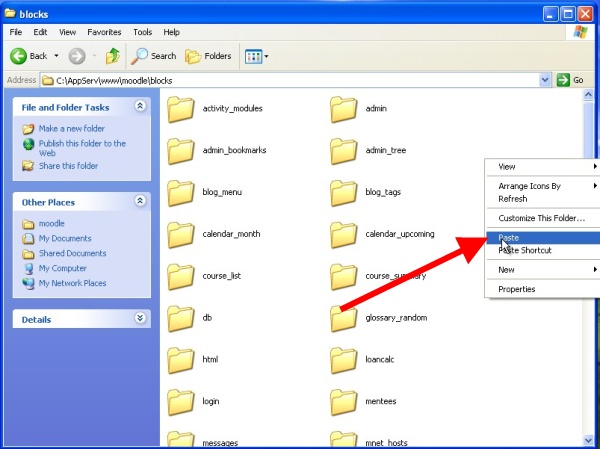
Task: Open the View menu in menu bar
Action: [x=67, y=32]
